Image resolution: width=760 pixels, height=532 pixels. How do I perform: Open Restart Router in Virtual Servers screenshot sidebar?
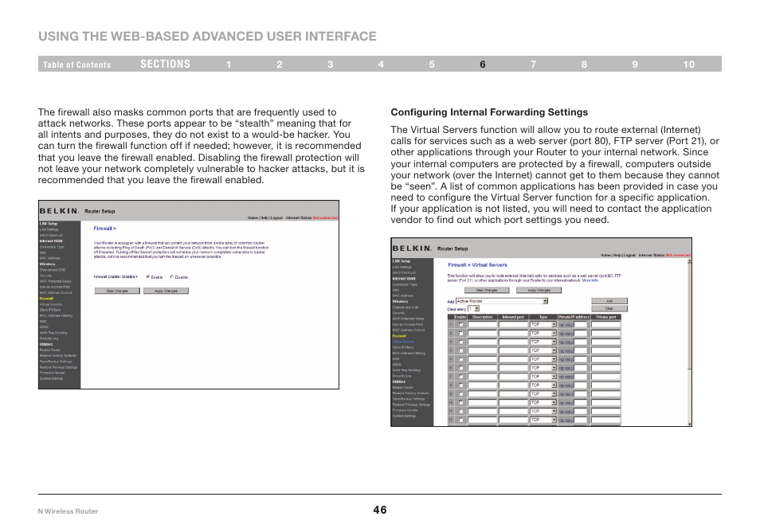point(403,388)
